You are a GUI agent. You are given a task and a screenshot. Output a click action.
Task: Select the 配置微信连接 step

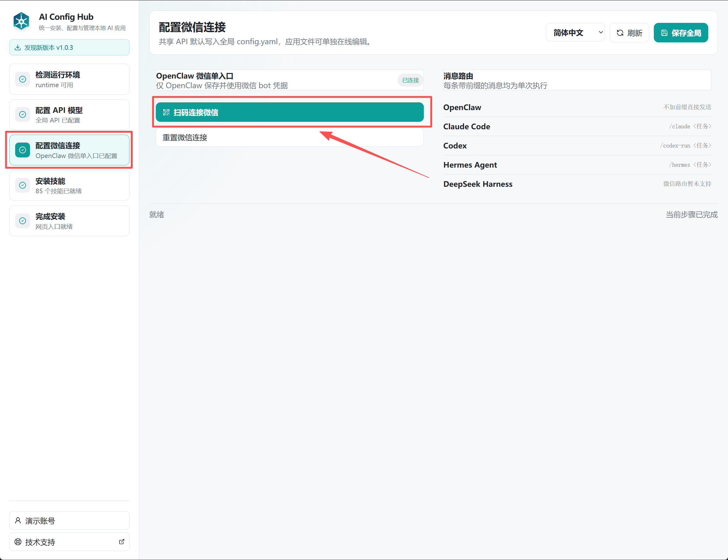click(x=69, y=150)
